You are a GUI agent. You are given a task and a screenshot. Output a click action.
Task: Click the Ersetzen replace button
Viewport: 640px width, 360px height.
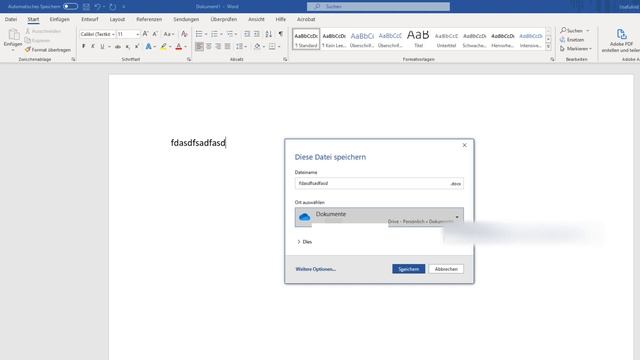click(x=572, y=40)
